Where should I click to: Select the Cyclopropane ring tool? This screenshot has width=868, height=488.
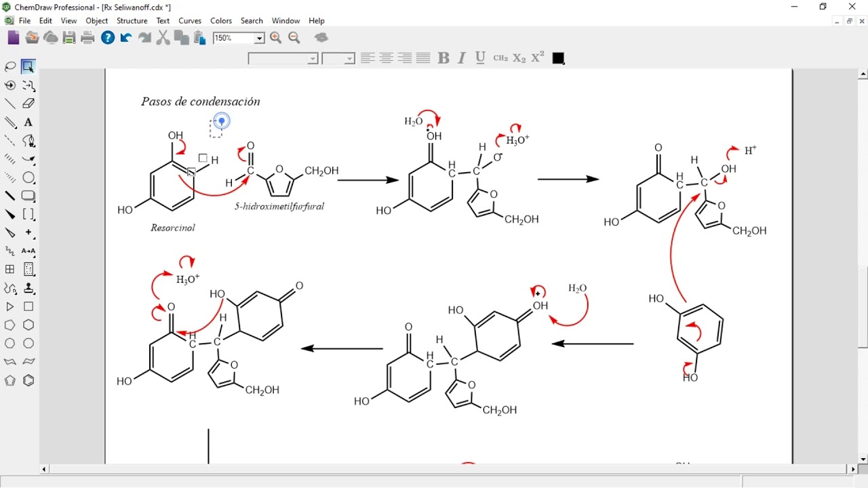(x=10, y=307)
